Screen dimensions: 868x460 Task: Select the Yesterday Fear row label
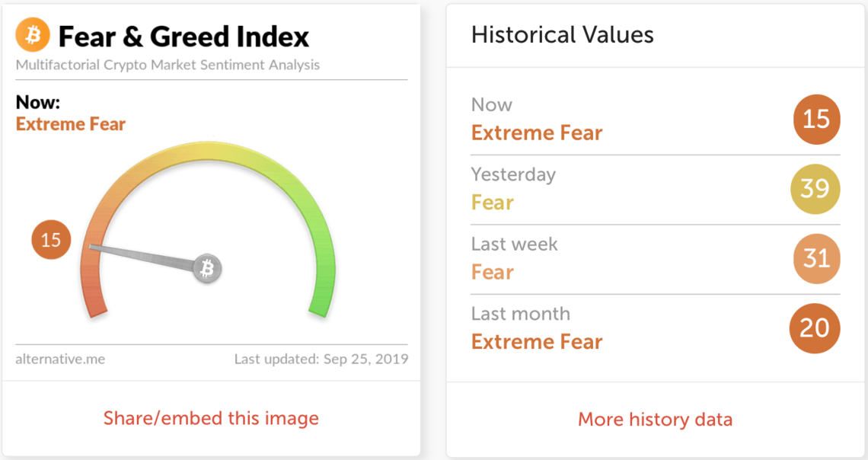[513, 189]
